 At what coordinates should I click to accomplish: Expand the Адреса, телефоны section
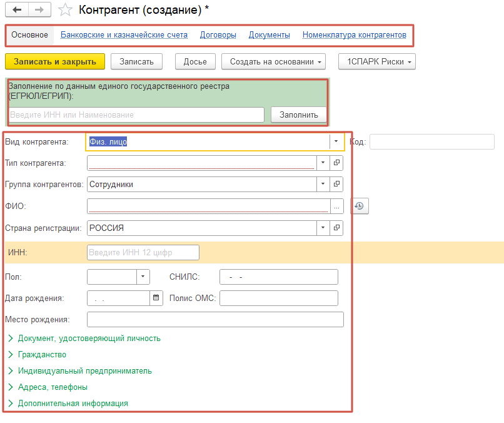pos(48,387)
